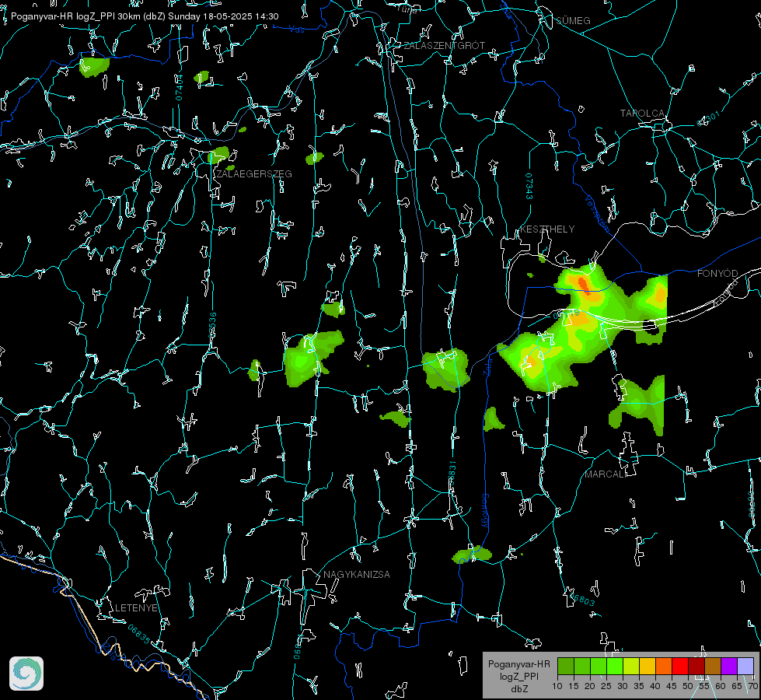Select the 60–65 dBZ purple swatch
This screenshot has height=700, width=761.
pyautogui.click(x=729, y=666)
